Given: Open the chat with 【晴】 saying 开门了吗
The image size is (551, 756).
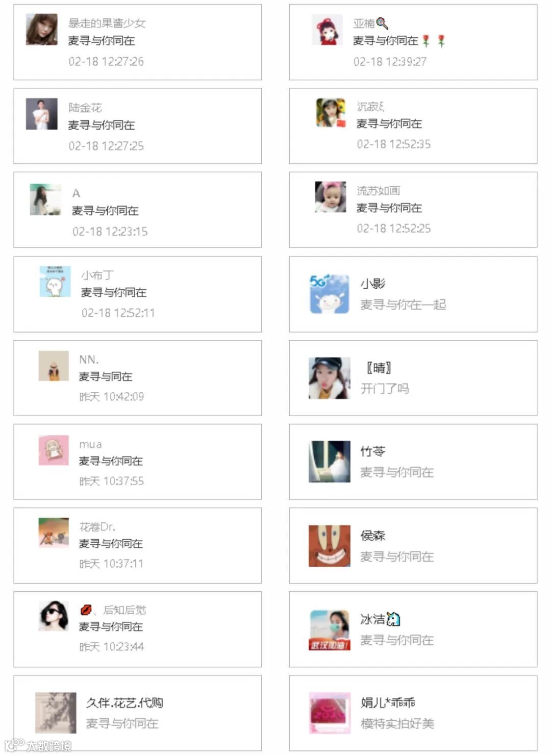Looking at the screenshot, I should 413,378.
